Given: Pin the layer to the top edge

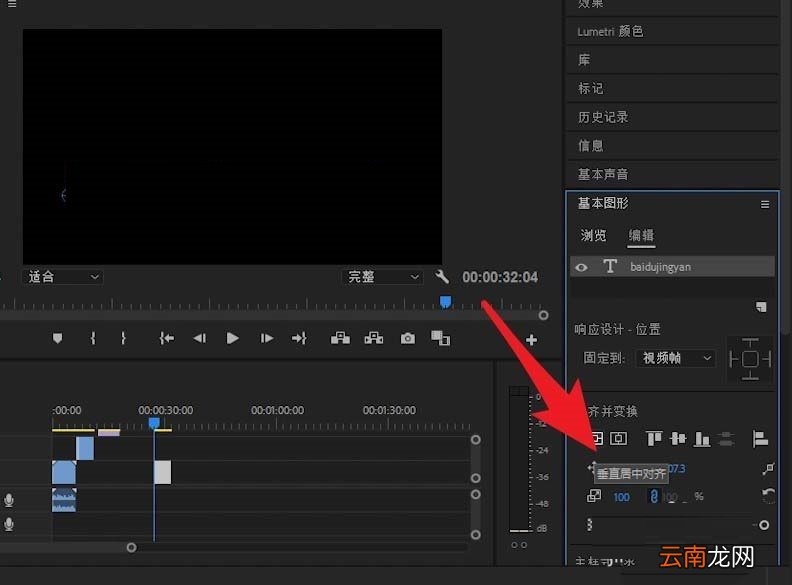Looking at the screenshot, I should (750, 343).
